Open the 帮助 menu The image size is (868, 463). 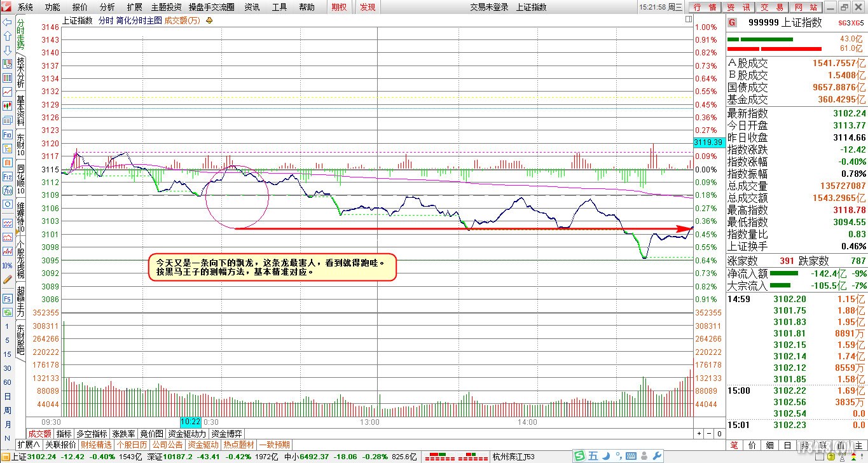click(307, 7)
